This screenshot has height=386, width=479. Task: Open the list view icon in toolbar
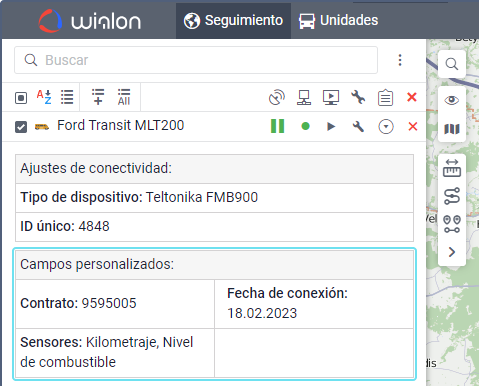coord(67,97)
